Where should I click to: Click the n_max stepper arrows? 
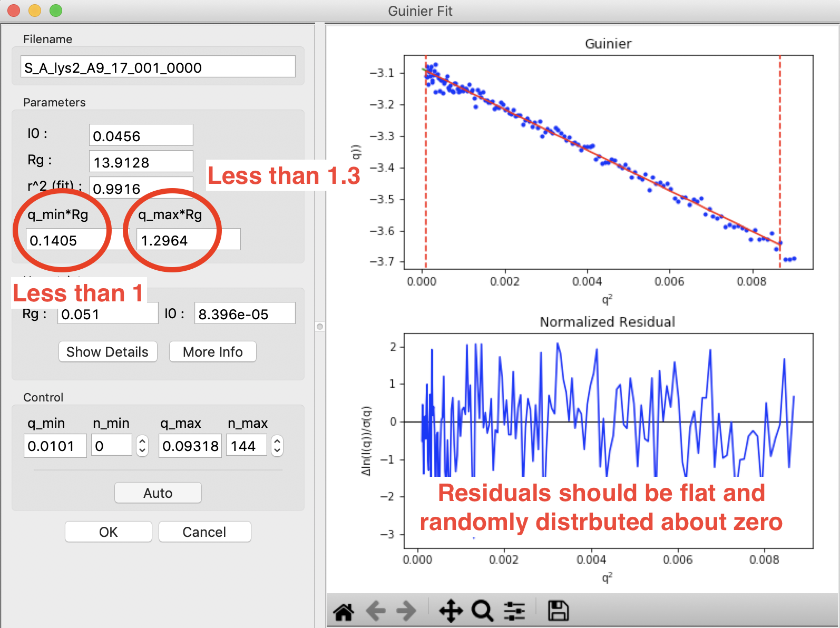[277, 446]
